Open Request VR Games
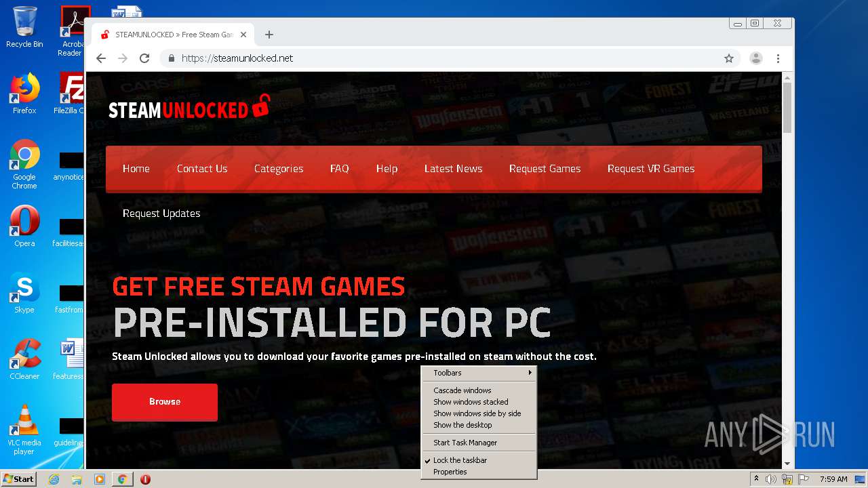Viewport: 868px width, 488px height. [651, 169]
